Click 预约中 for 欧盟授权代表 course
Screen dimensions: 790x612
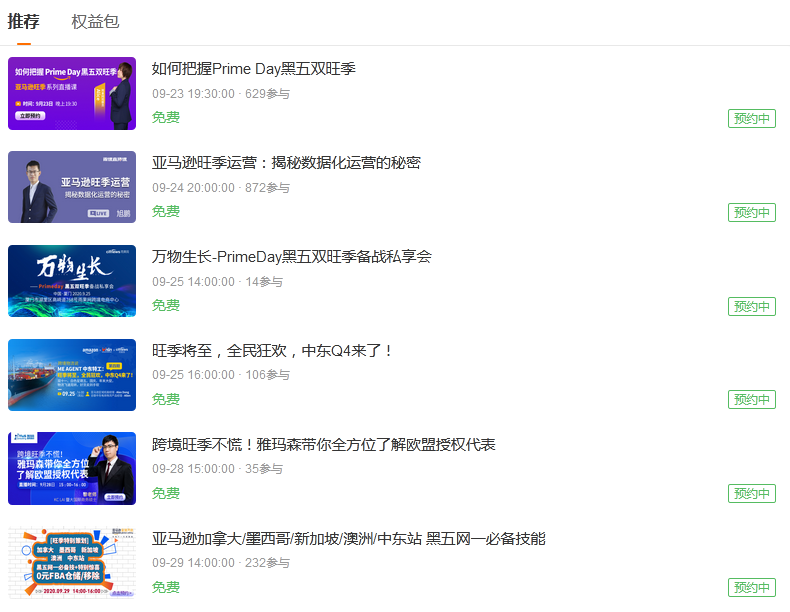[x=752, y=493]
